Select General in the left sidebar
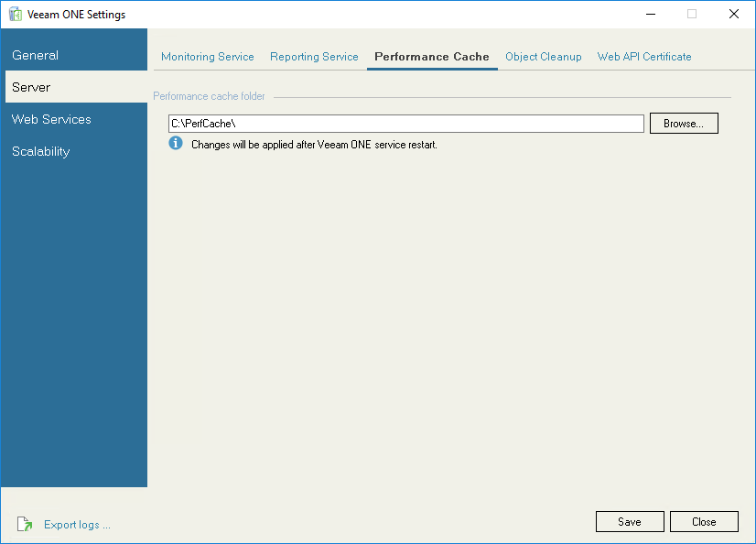The width and height of the screenshot is (756, 544). tap(35, 55)
